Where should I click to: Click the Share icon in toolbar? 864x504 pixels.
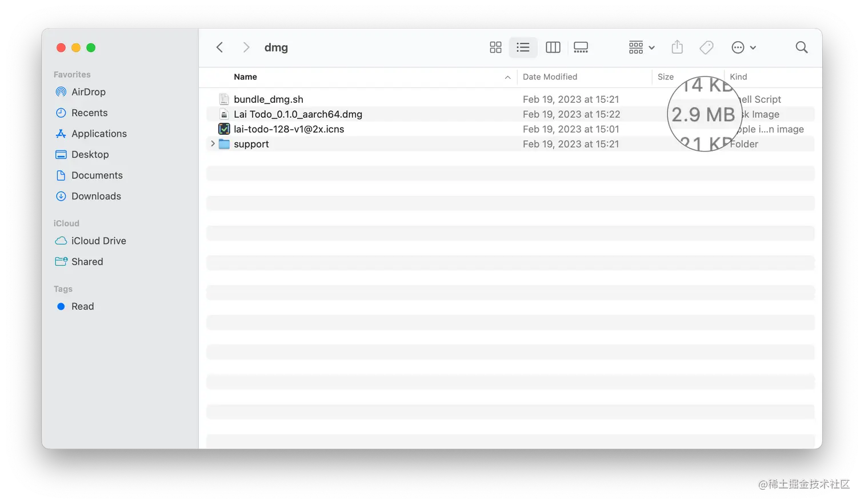click(x=677, y=47)
